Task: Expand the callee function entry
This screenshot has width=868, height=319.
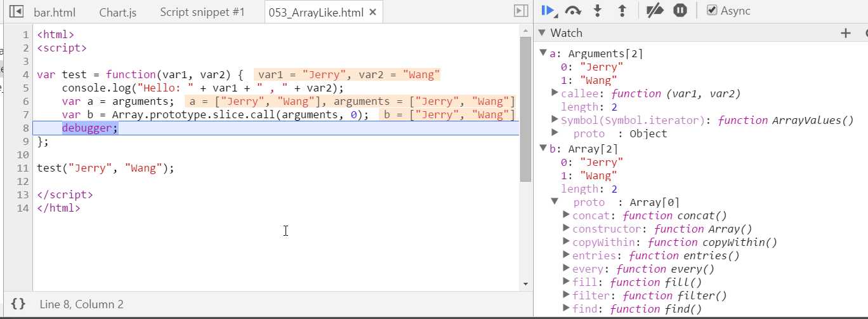Action: click(555, 93)
